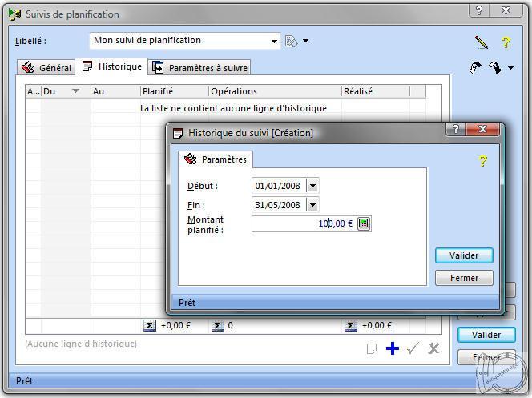
Task: Click sigma icon under Opérations column
Action: (217, 326)
